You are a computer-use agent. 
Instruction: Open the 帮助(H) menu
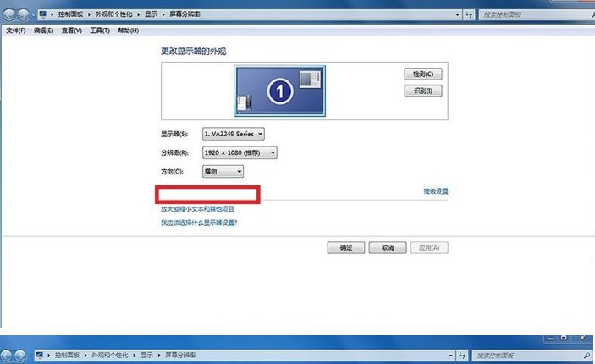point(128,30)
